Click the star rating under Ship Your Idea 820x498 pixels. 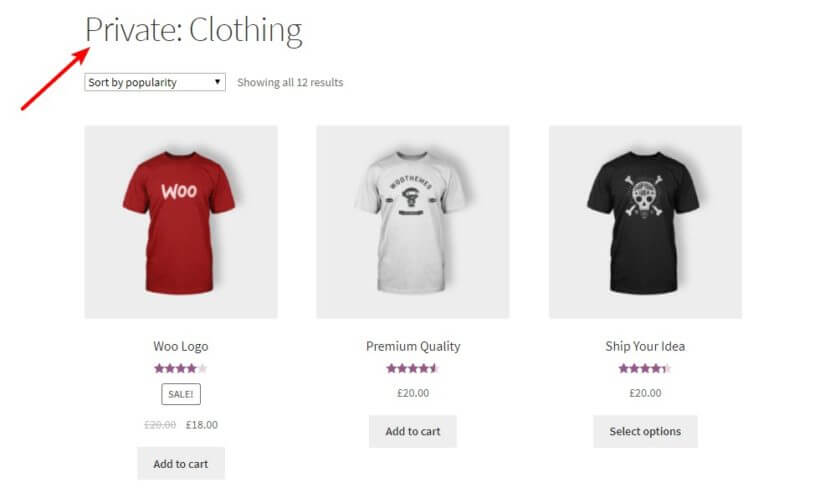645,368
